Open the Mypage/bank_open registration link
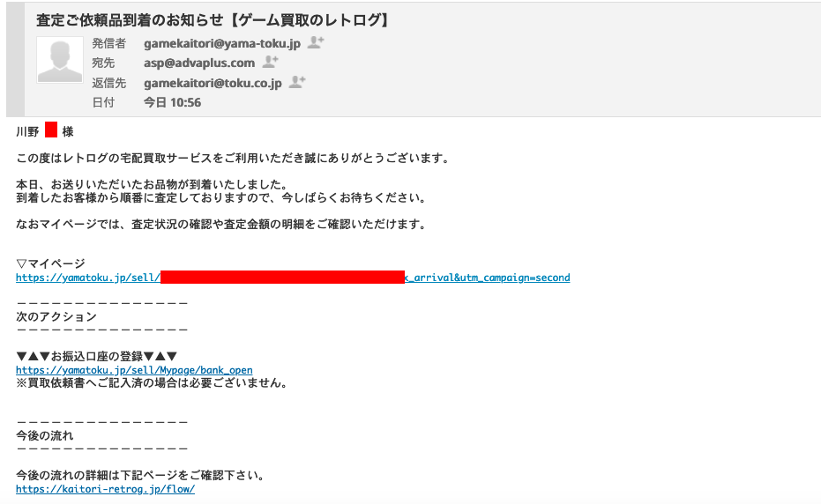Image resolution: width=821 pixels, height=504 pixels. 134,370
